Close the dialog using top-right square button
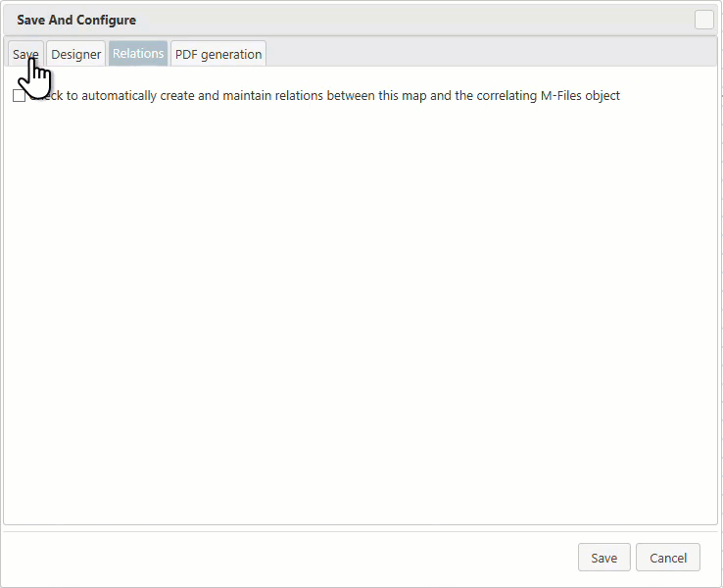The image size is (723, 588). tap(704, 20)
